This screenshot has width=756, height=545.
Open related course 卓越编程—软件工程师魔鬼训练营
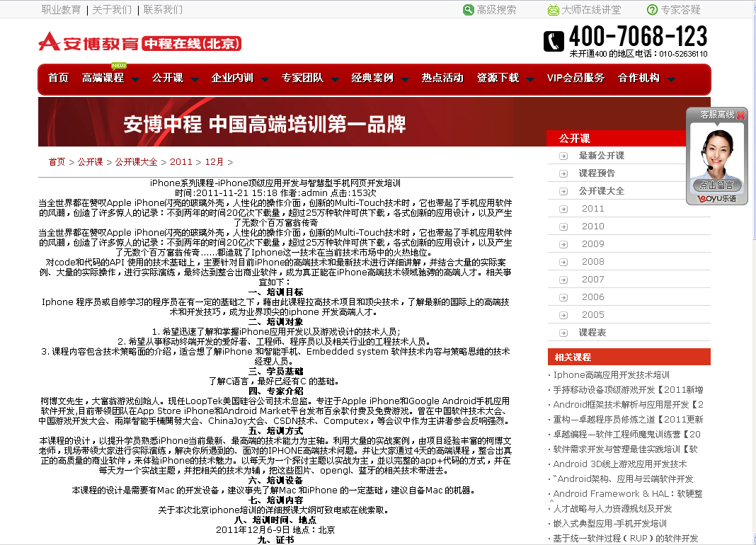pyautogui.click(x=627, y=435)
